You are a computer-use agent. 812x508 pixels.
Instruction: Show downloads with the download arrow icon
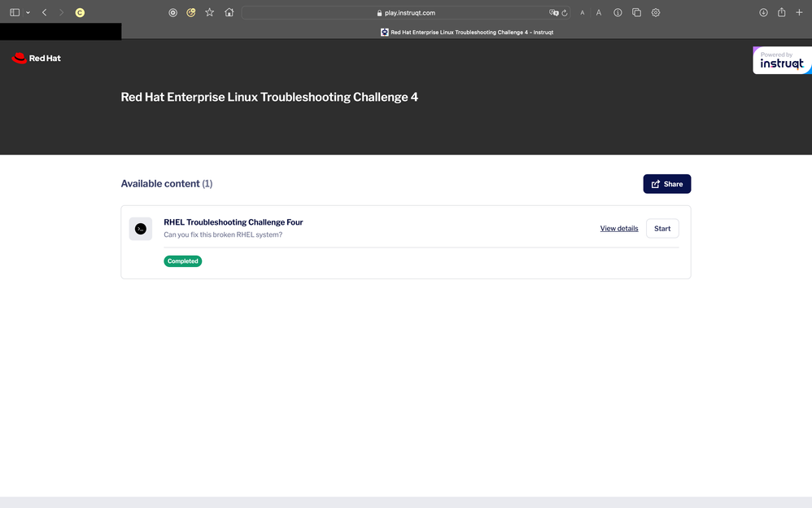(x=763, y=13)
